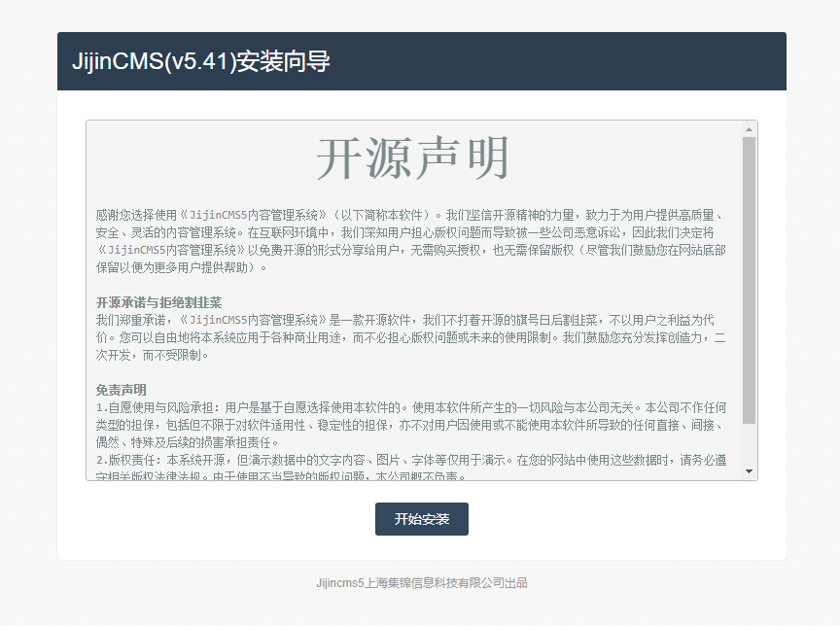Image resolution: width=840 pixels, height=626 pixels.
Task: Click the scrollbar up arrow in license box
Action: 749,129
